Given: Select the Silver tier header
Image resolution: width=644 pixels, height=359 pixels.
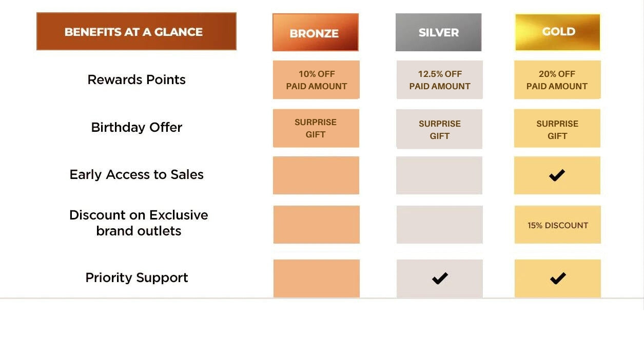Looking at the screenshot, I should [438, 32].
